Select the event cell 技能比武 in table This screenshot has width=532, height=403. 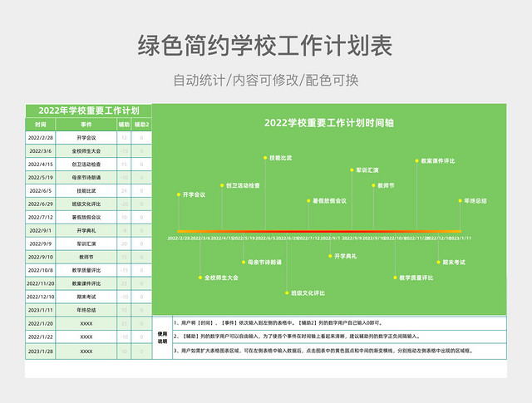86,190
